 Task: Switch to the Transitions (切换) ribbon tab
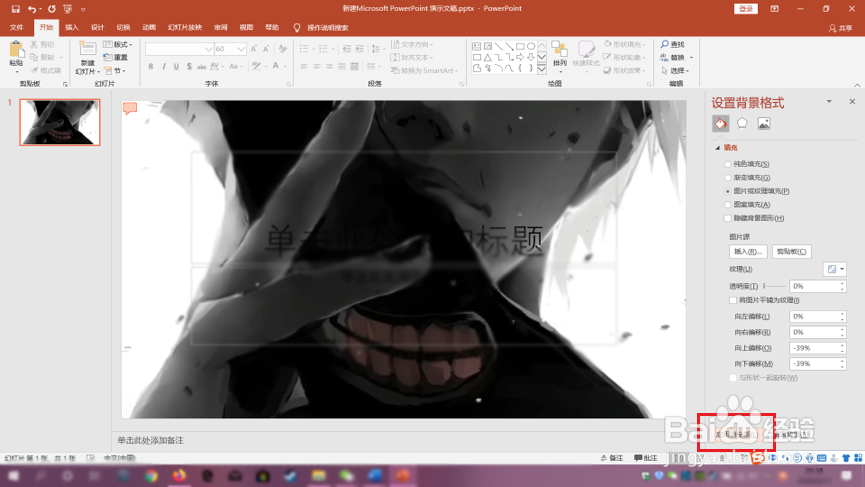coord(123,28)
